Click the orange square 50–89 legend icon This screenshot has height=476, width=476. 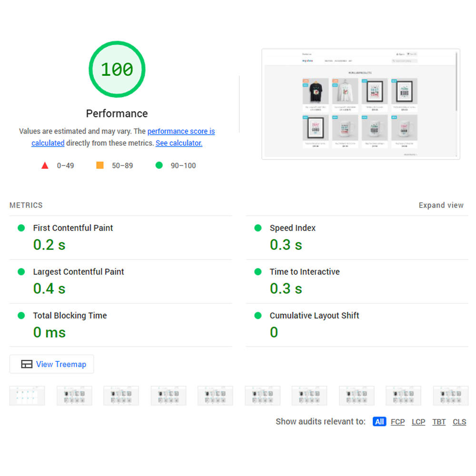tap(100, 165)
